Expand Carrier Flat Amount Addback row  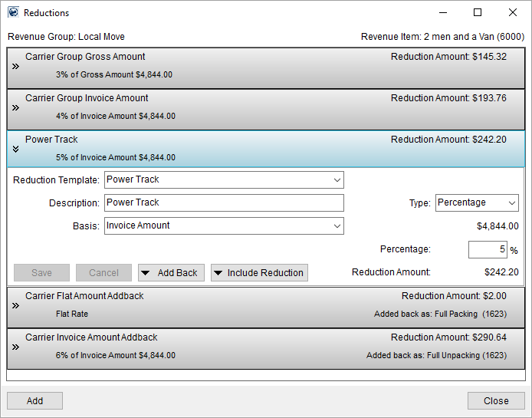coord(15,305)
